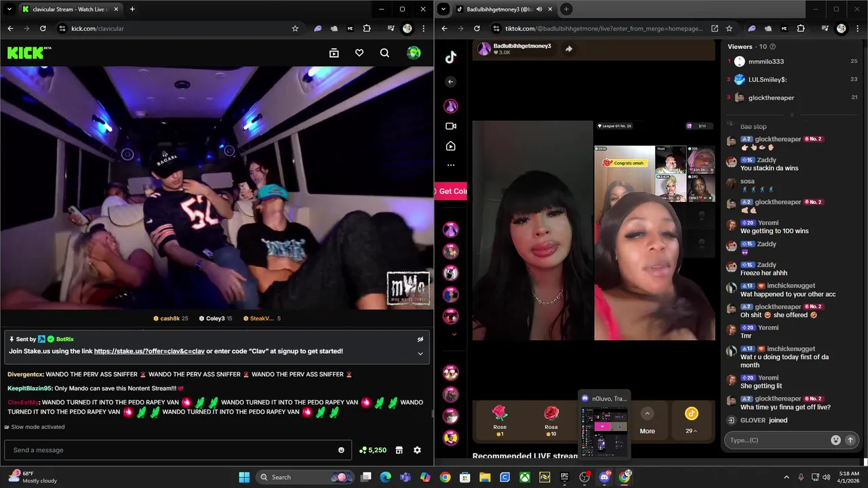Image resolution: width=868 pixels, height=488 pixels.
Task: Open the TikTok LIVE camera icon
Action: coord(451,126)
